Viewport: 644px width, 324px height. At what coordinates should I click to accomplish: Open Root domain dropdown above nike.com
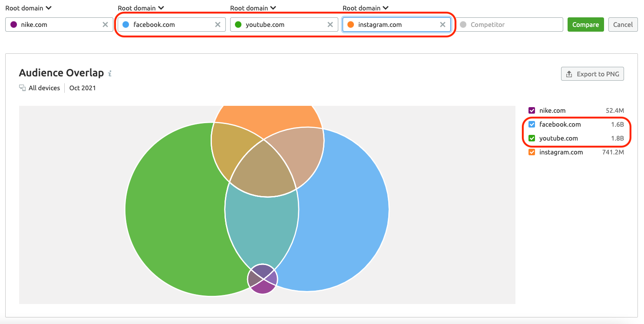click(x=29, y=8)
